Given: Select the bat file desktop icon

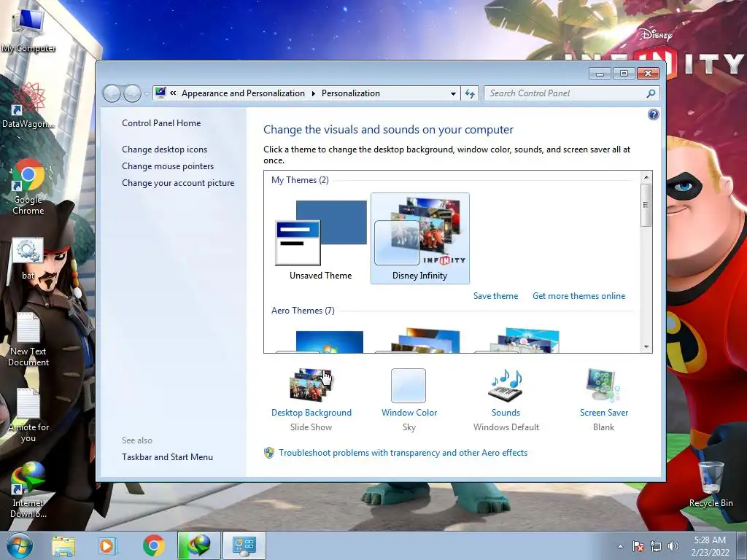Looking at the screenshot, I should coord(28,259).
